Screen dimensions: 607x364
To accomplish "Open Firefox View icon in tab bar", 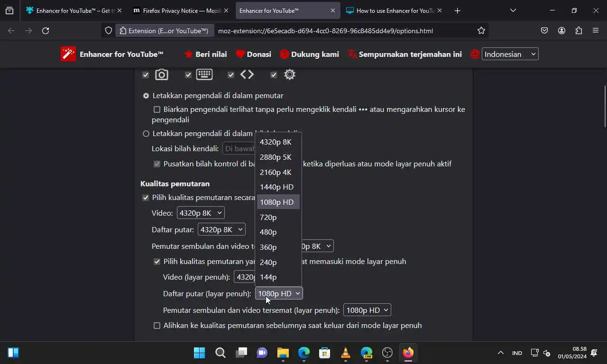I will [9, 10].
